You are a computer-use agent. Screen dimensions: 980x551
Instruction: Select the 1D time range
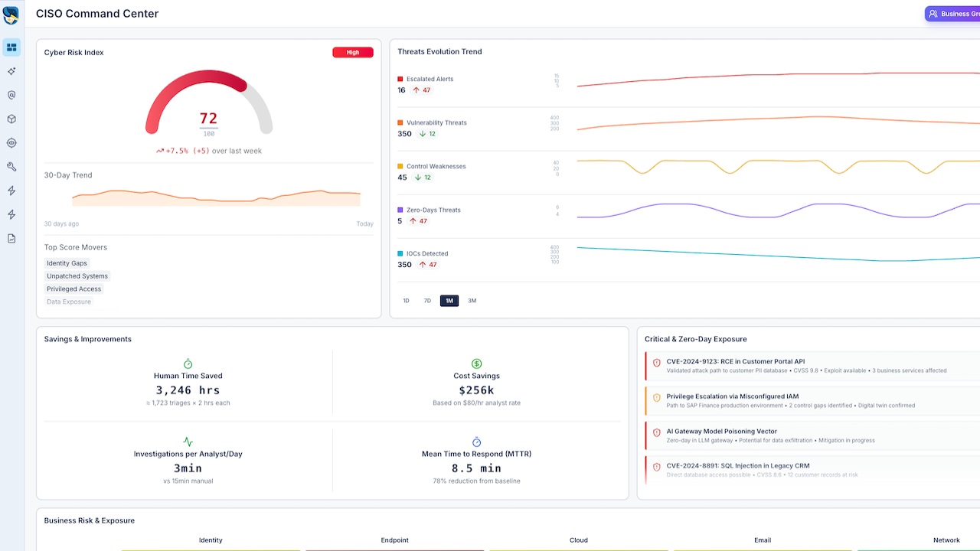click(x=406, y=301)
